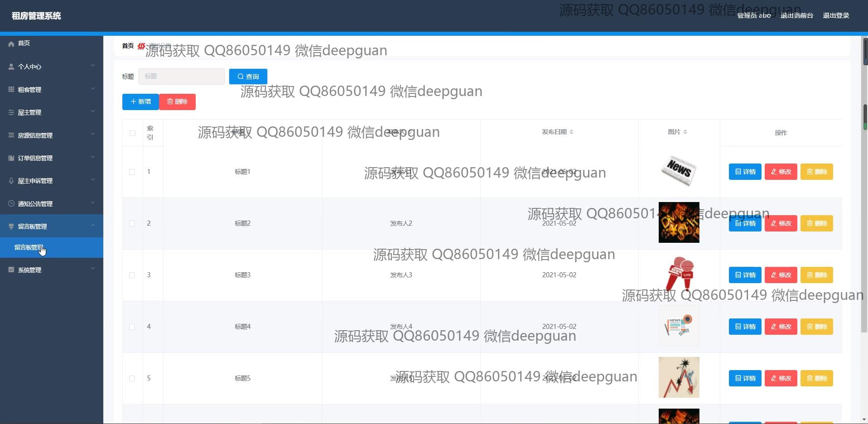Click 修改 edit for row 标题5
Viewport: 868px width, 424px height.
coord(781,378)
